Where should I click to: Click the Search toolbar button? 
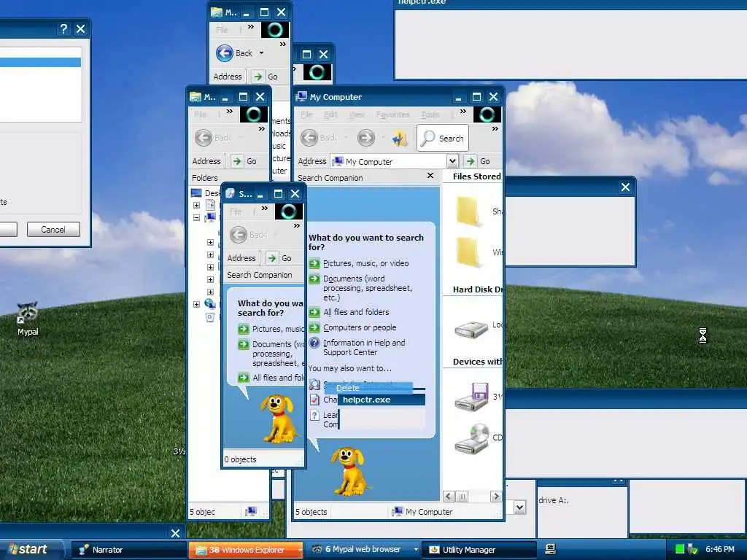[x=443, y=138]
